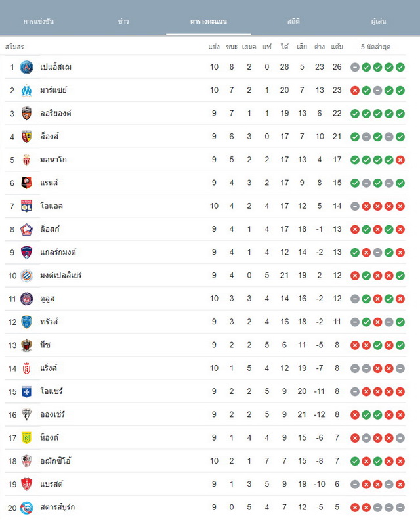Click the Strasbourg club crest

[x=26, y=508]
